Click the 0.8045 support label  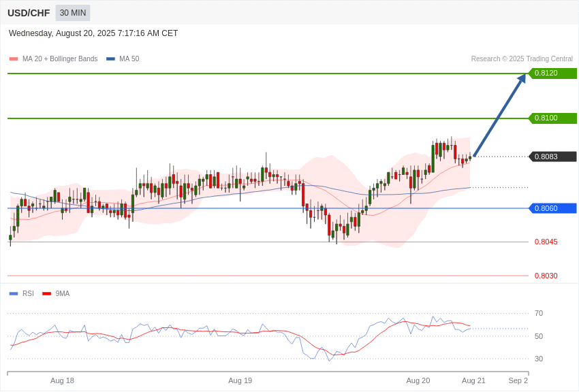(546, 242)
